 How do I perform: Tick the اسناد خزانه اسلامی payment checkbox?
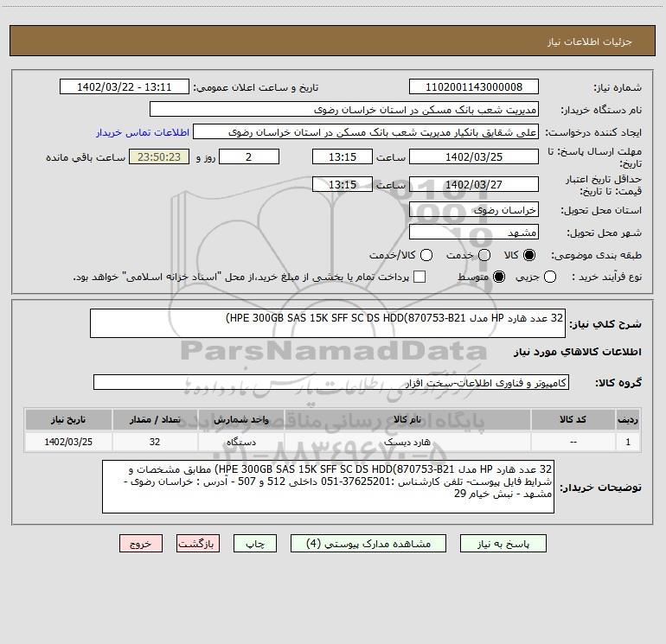pyautogui.click(x=419, y=277)
